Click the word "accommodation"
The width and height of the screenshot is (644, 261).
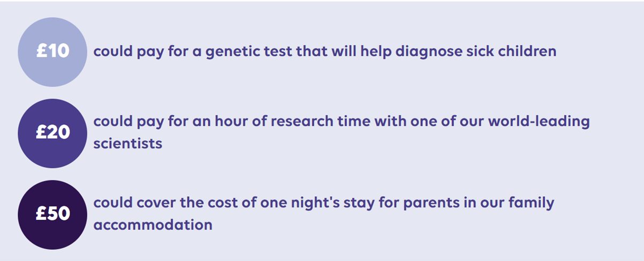point(153,225)
